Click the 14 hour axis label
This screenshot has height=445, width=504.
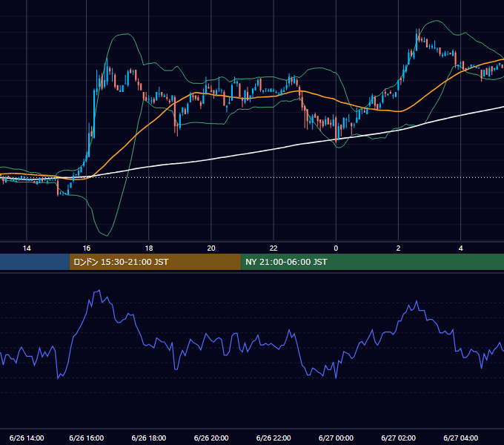pyautogui.click(x=27, y=248)
